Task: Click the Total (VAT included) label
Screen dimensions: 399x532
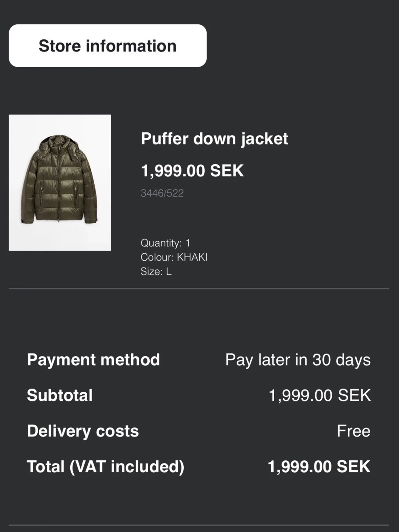Action: (x=105, y=466)
